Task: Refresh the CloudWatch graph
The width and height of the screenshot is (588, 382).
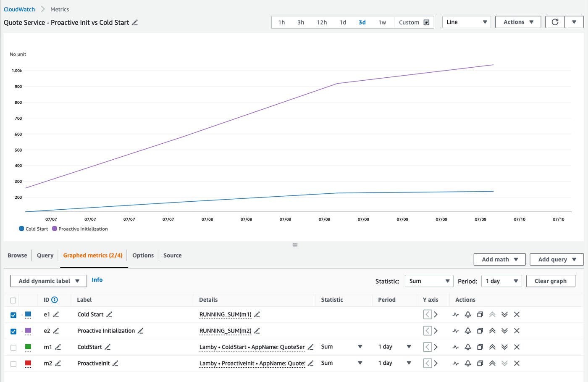Action: click(555, 22)
